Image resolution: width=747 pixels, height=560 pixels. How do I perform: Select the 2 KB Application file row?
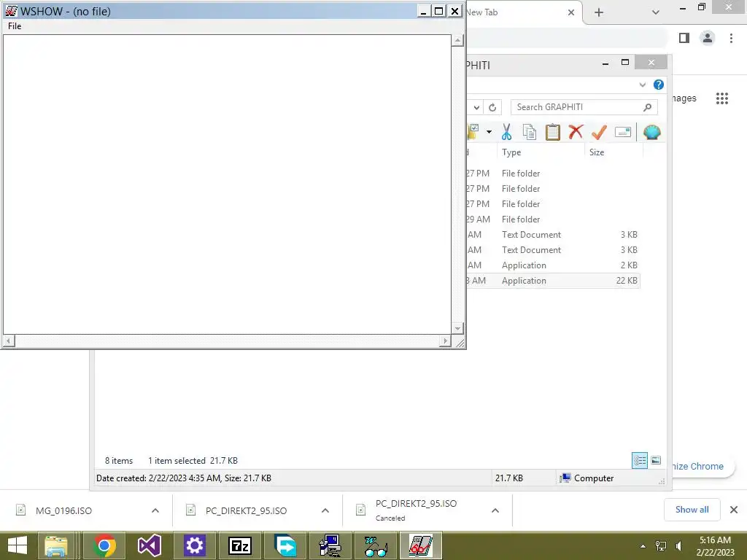point(553,265)
